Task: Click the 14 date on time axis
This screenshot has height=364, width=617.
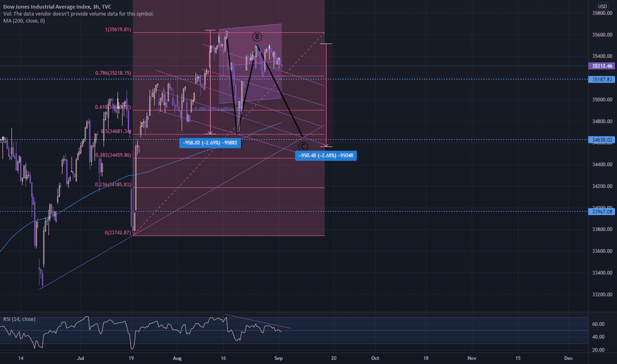Action: coord(21,359)
